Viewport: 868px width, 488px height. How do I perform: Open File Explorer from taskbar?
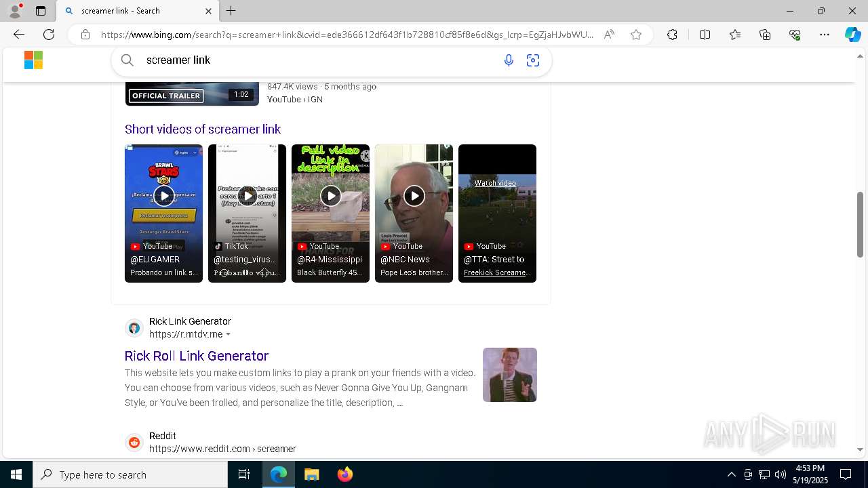(x=312, y=474)
